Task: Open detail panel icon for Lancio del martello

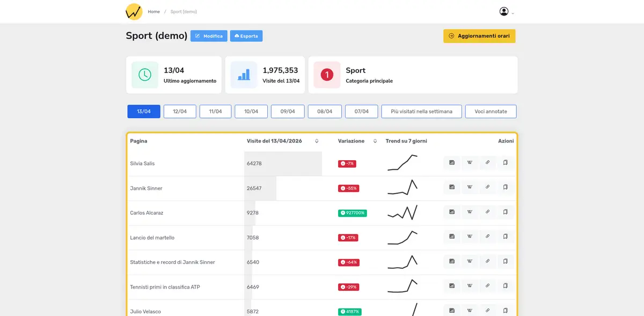Action: tap(452, 237)
